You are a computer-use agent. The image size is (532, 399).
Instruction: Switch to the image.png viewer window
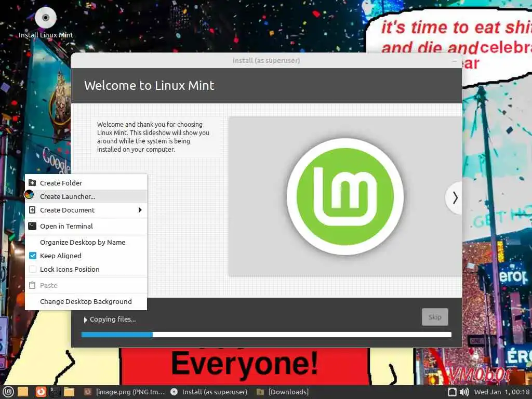(x=125, y=392)
